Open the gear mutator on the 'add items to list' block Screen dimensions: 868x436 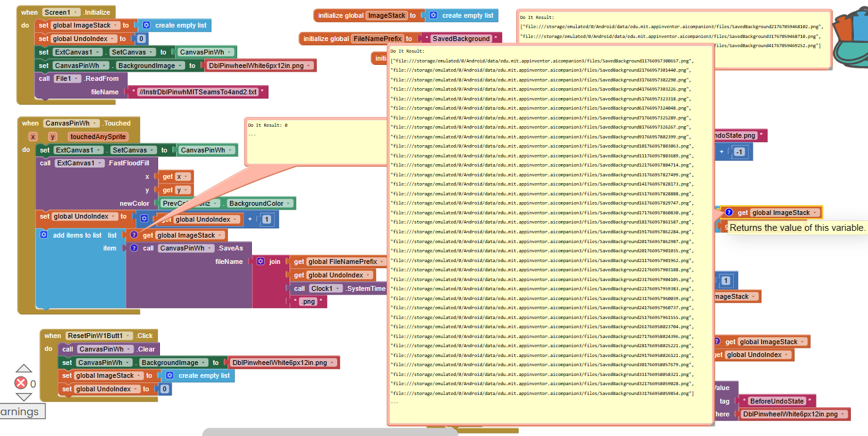click(x=44, y=235)
